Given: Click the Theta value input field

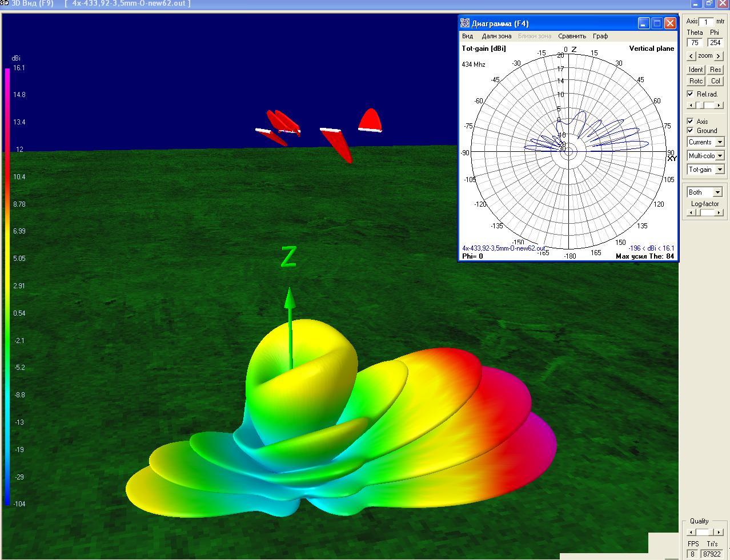Looking at the screenshot, I should pos(695,43).
